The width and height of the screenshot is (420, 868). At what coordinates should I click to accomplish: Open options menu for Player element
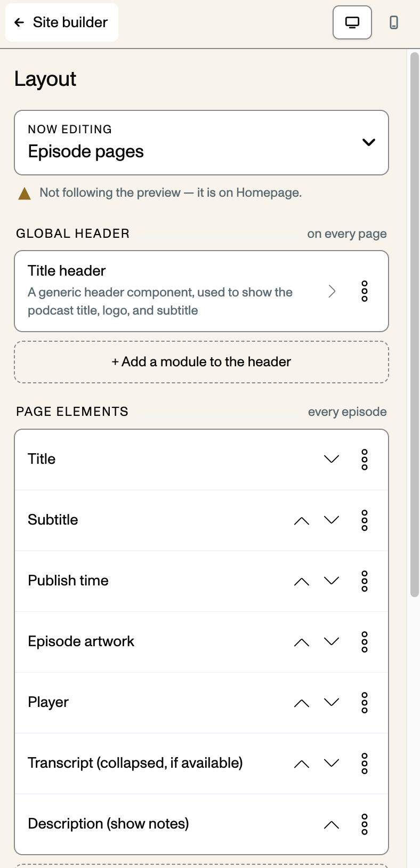pos(365,703)
